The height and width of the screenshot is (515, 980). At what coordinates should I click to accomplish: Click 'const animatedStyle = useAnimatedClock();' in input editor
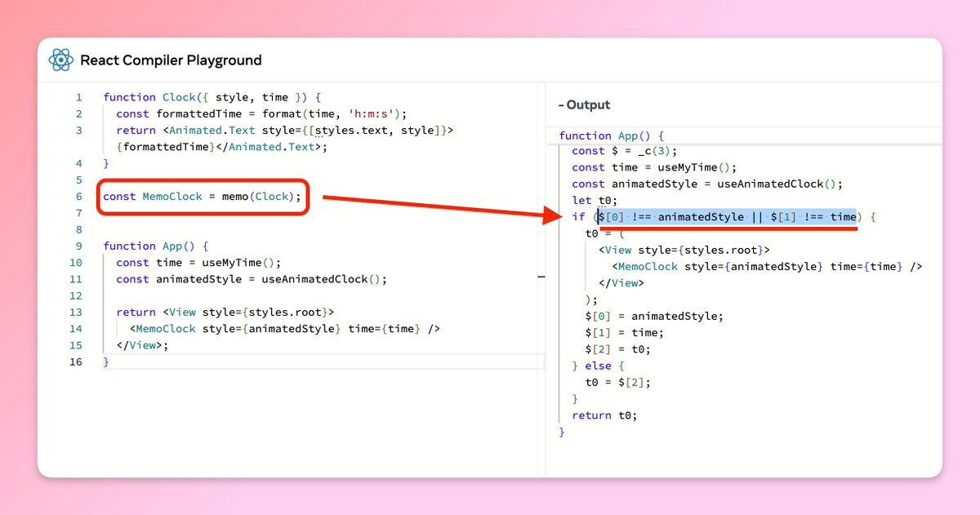click(251, 279)
